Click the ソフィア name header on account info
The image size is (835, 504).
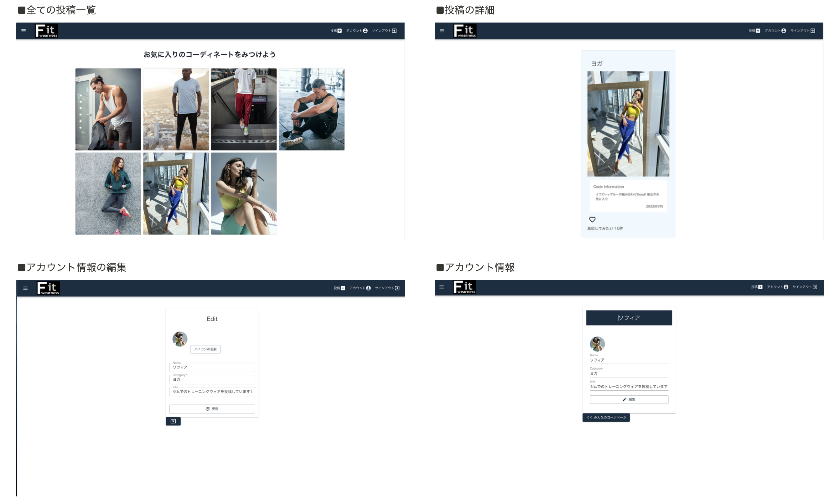pos(629,318)
